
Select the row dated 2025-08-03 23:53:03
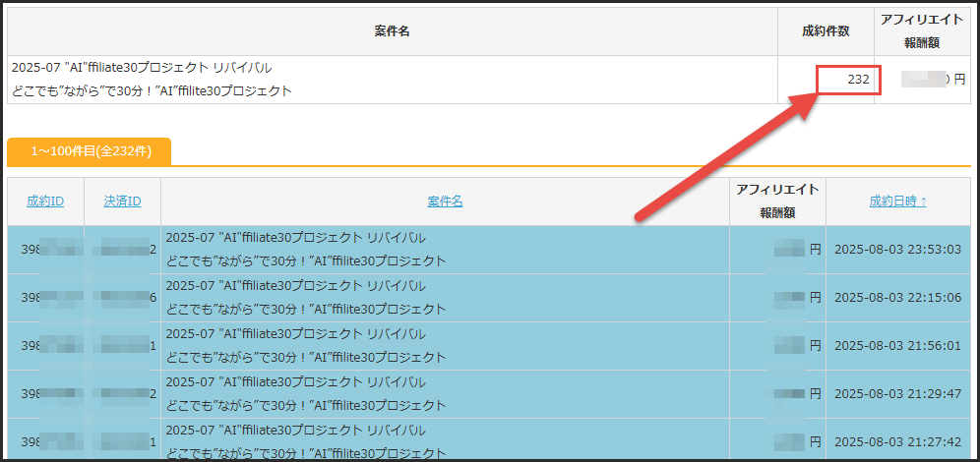(897, 250)
